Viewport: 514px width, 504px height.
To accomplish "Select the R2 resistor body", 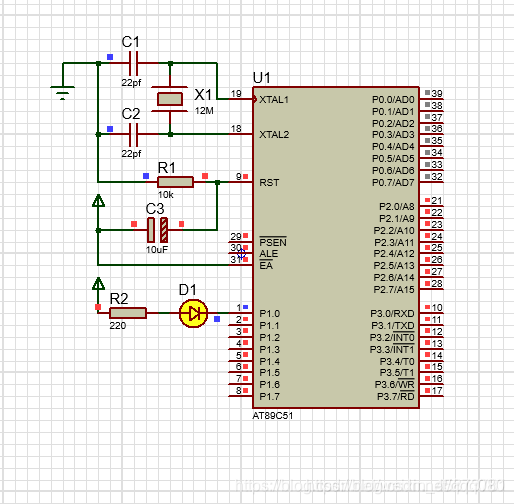I will point(128,313).
